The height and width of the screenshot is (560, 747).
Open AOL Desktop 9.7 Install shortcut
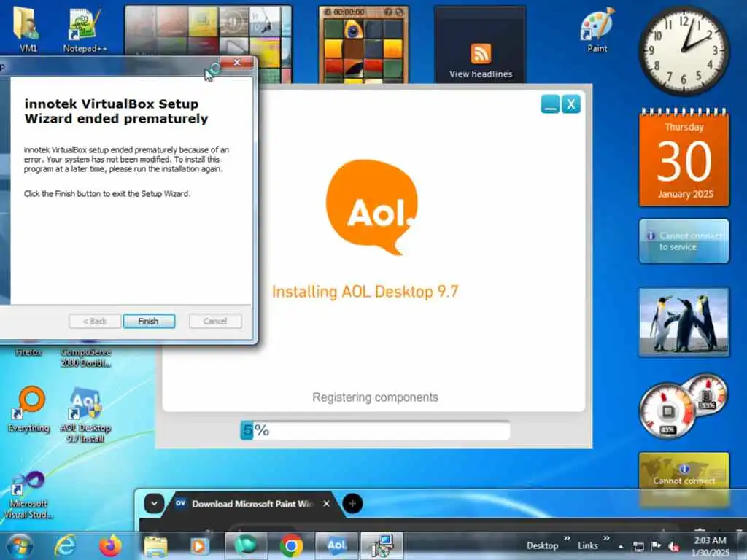coord(85,415)
